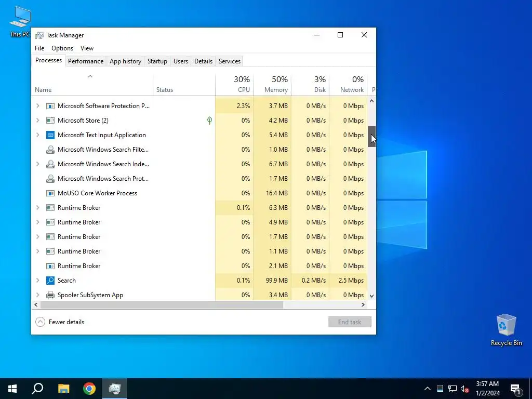Expand Microsoft Text Input Application group
532x399 pixels.
37,135
